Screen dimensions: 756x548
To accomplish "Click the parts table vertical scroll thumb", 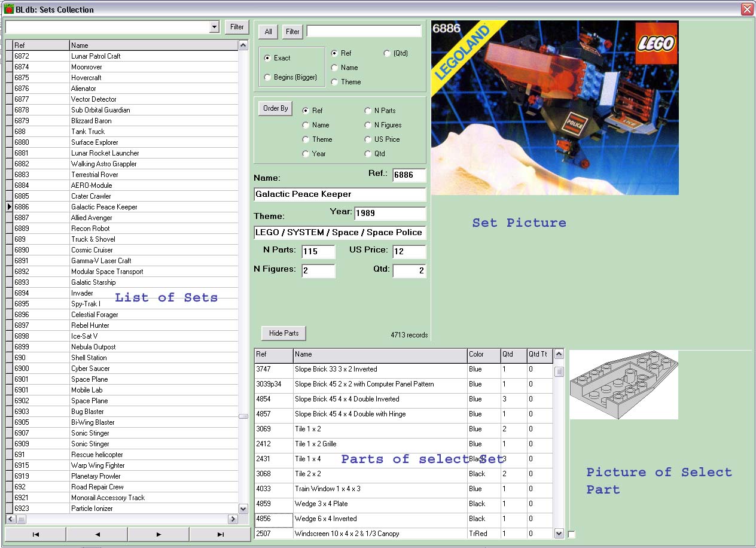I will pyautogui.click(x=559, y=372).
